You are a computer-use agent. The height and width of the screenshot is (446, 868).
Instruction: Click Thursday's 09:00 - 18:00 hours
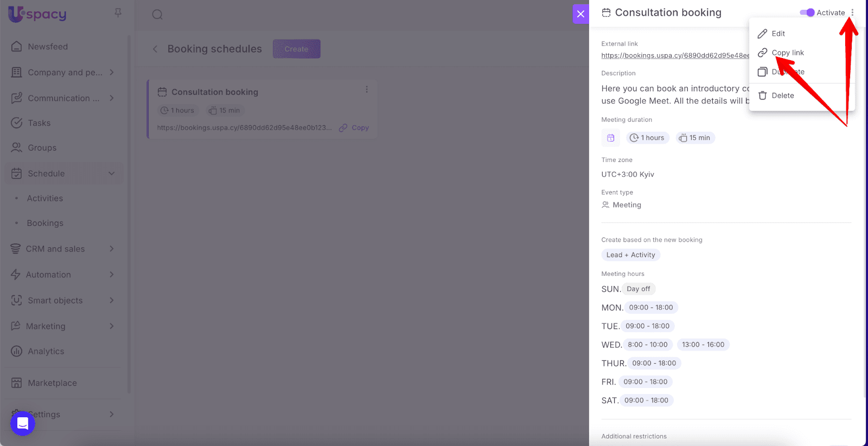coord(654,363)
